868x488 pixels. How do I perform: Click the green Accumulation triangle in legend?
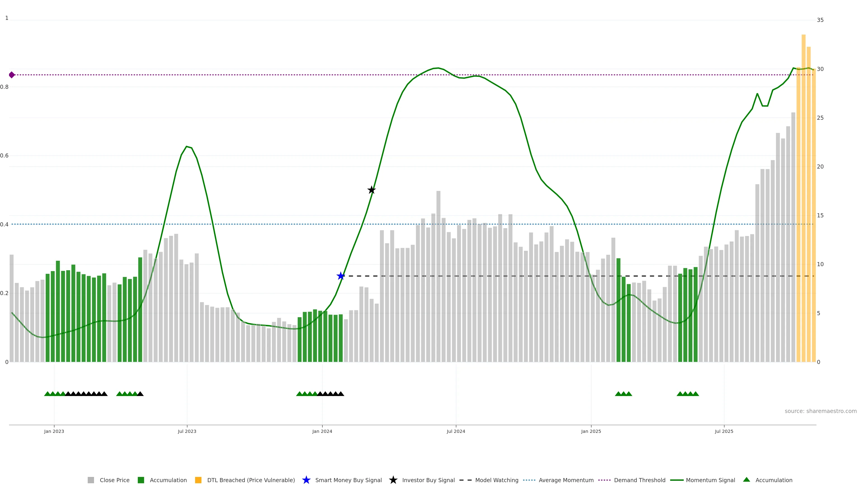click(x=746, y=480)
